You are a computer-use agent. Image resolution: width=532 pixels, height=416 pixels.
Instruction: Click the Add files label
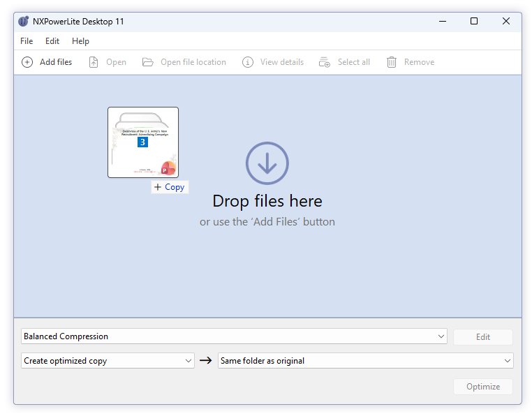(56, 62)
